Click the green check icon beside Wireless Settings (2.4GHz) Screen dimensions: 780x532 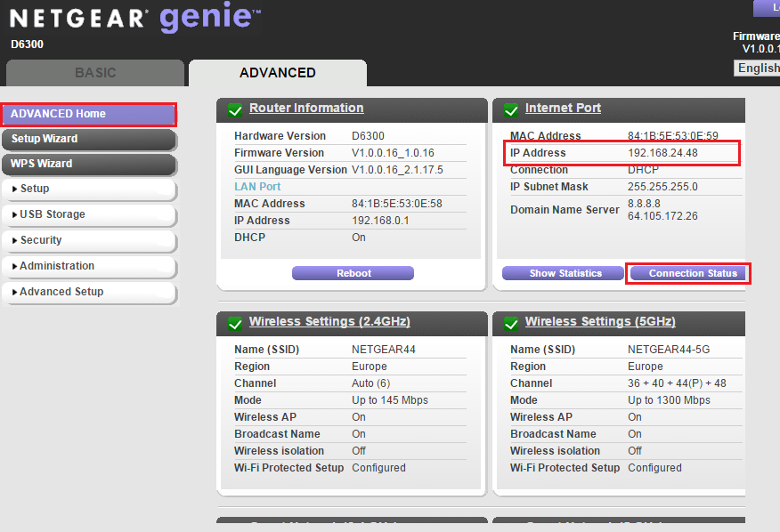[x=235, y=323]
